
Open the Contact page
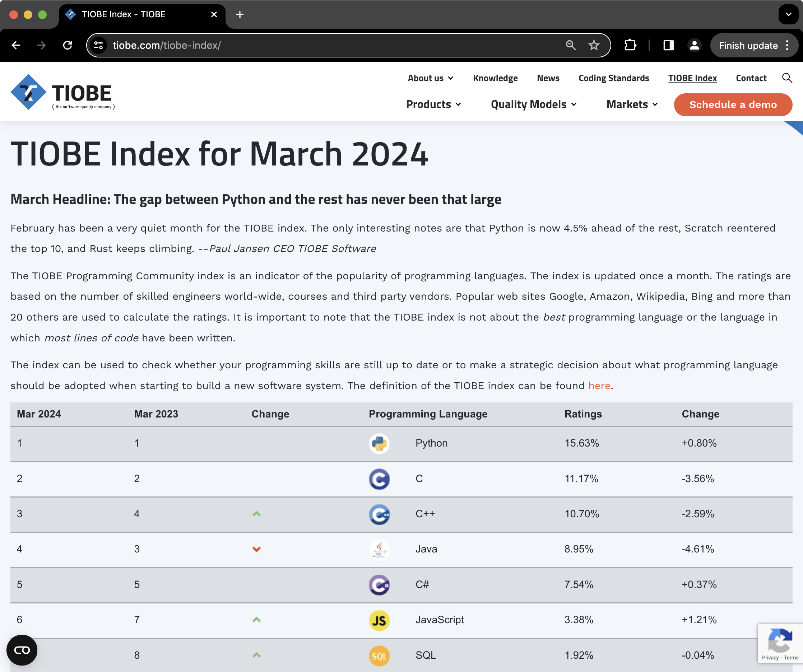click(751, 78)
